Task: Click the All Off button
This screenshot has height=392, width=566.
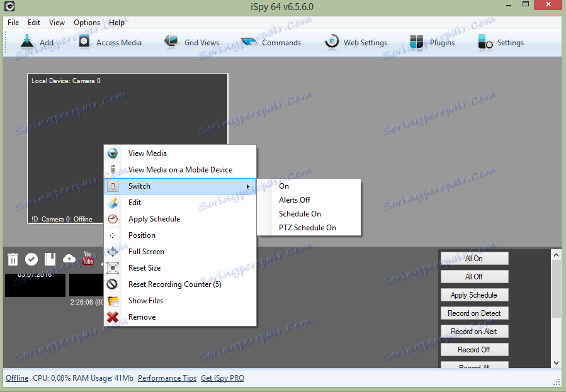Action: (x=474, y=277)
